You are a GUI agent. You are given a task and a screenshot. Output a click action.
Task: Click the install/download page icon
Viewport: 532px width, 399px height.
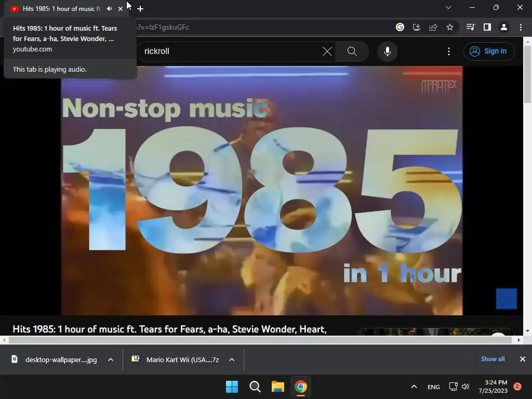pos(417,27)
